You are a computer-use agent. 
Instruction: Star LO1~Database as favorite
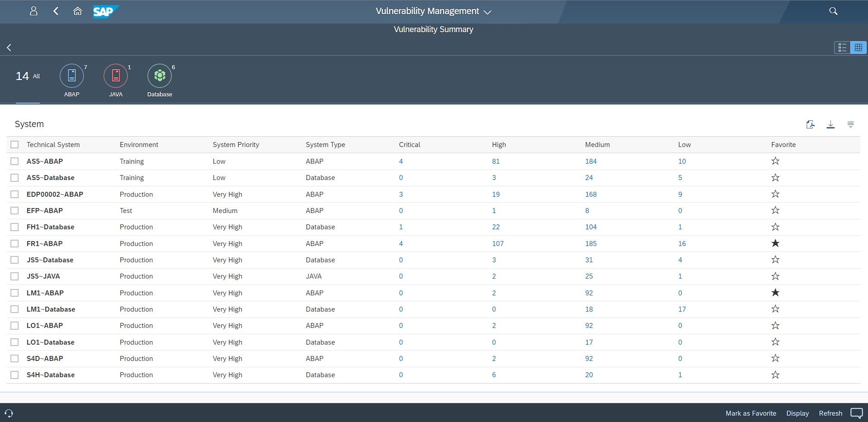tap(775, 342)
